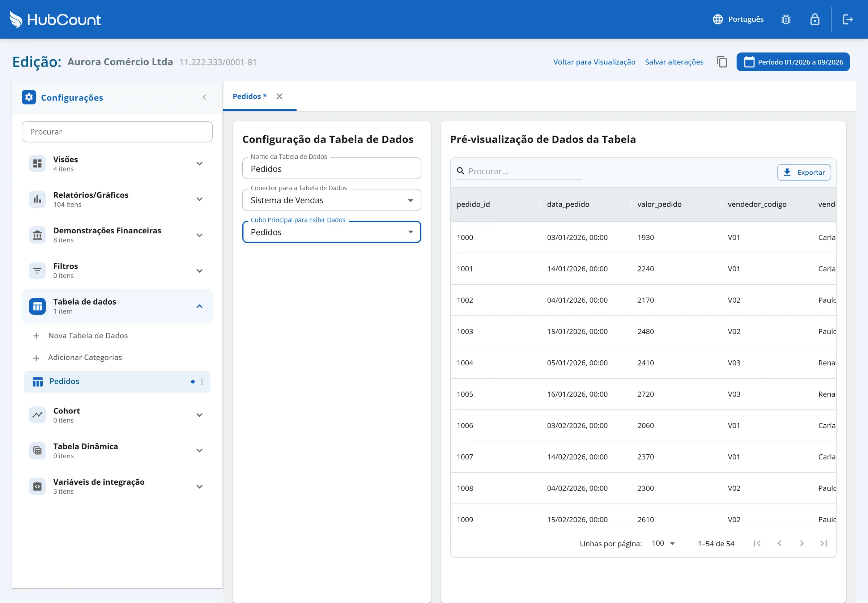Image resolution: width=868 pixels, height=603 pixels.
Task: Click the Exportar button
Action: tap(804, 172)
